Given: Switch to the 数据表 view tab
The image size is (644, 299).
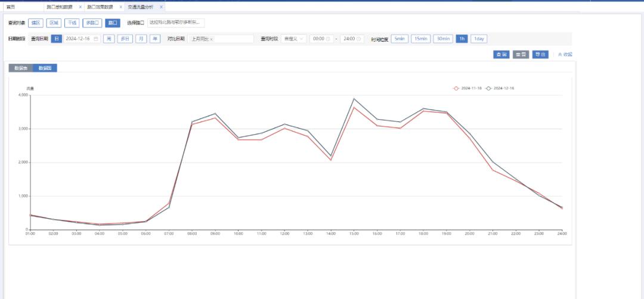Looking at the screenshot, I should pos(21,68).
